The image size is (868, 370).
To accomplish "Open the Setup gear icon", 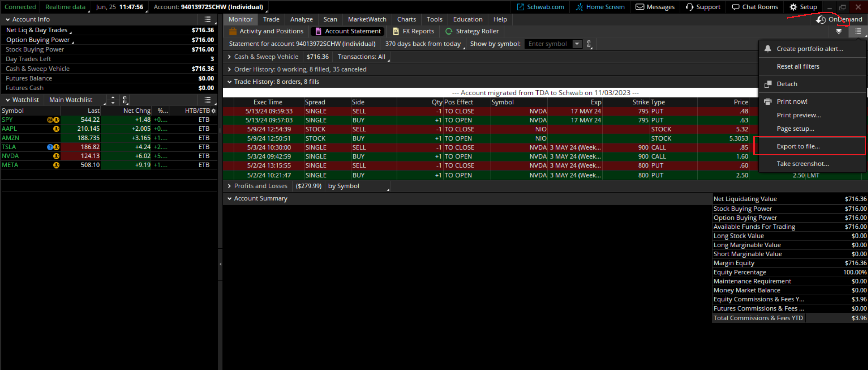I will click(x=793, y=7).
